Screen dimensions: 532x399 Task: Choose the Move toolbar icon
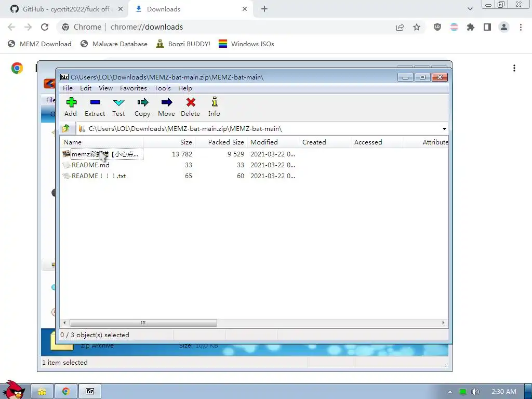pyautogui.click(x=167, y=107)
